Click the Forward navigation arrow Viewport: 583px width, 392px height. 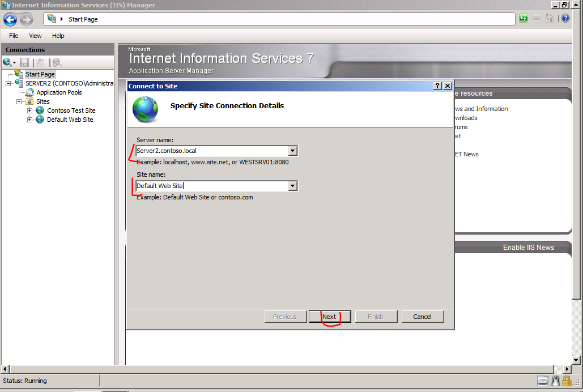point(27,19)
